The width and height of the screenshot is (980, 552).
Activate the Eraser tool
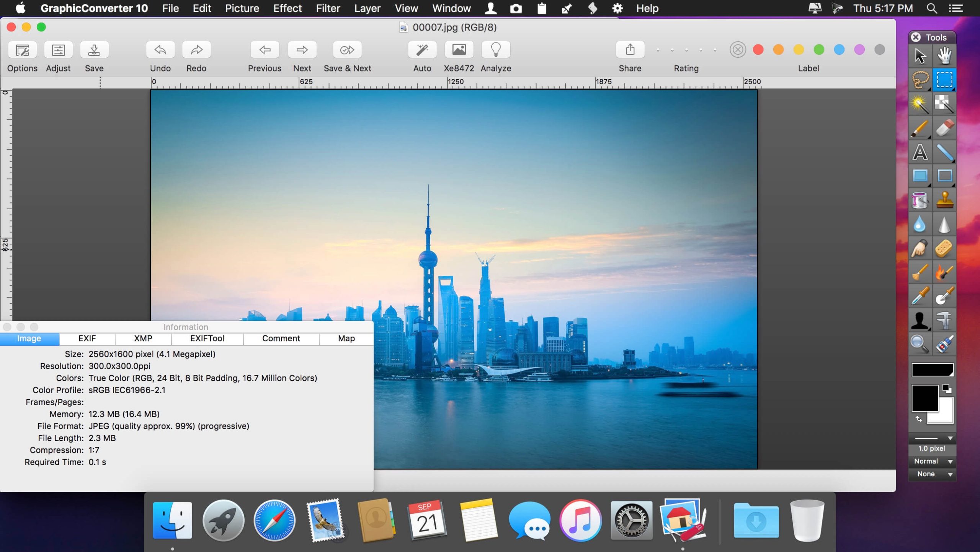(944, 127)
